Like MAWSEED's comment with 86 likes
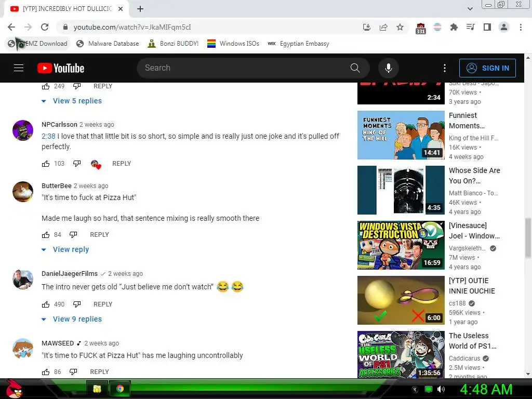 click(x=46, y=372)
